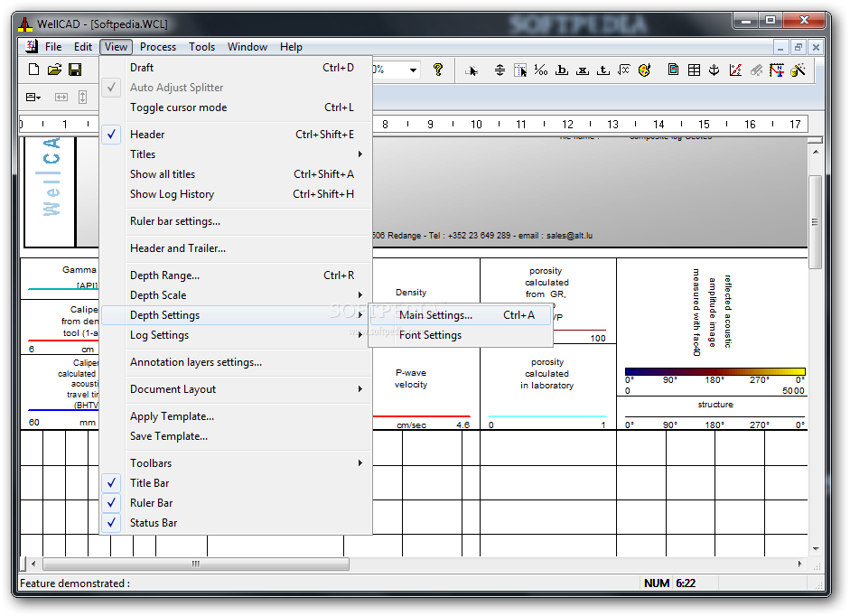850x616 pixels.
Task: Click the horizontal fit arrows icon
Action: pyautogui.click(x=61, y=97)
